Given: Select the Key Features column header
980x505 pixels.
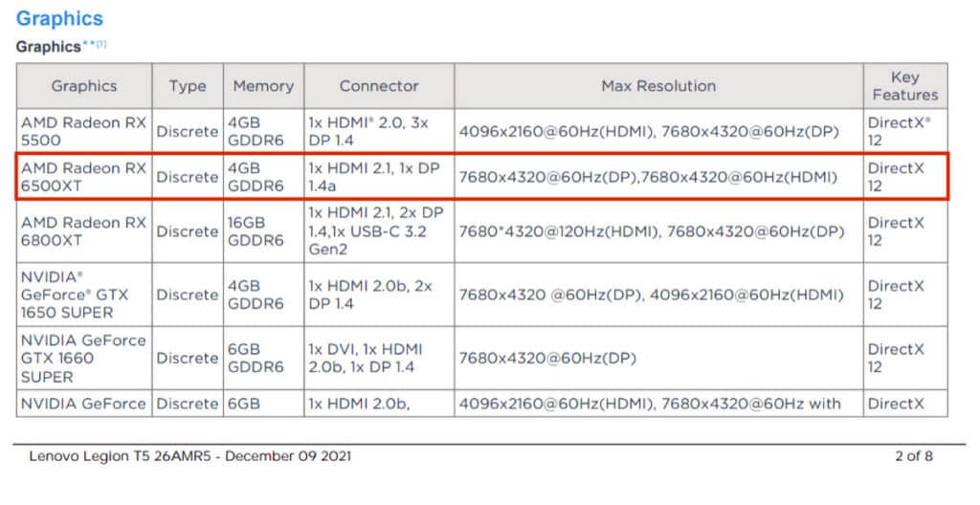Looking at the screenshot, I should [x=905, y=86].
